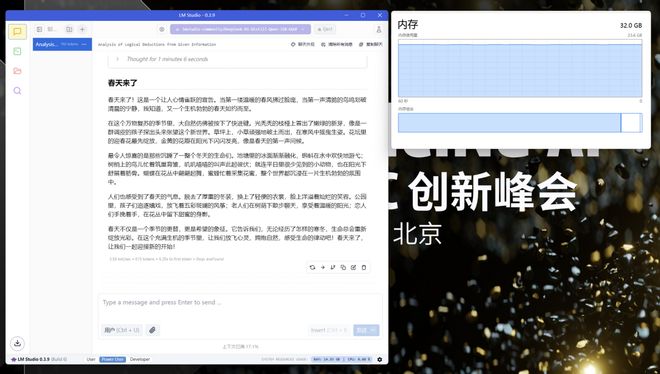Viewport: 660px width, 374px height.
Task: Open the Analysis chat's three-dot options menu
Action: (x=85, y=44)
